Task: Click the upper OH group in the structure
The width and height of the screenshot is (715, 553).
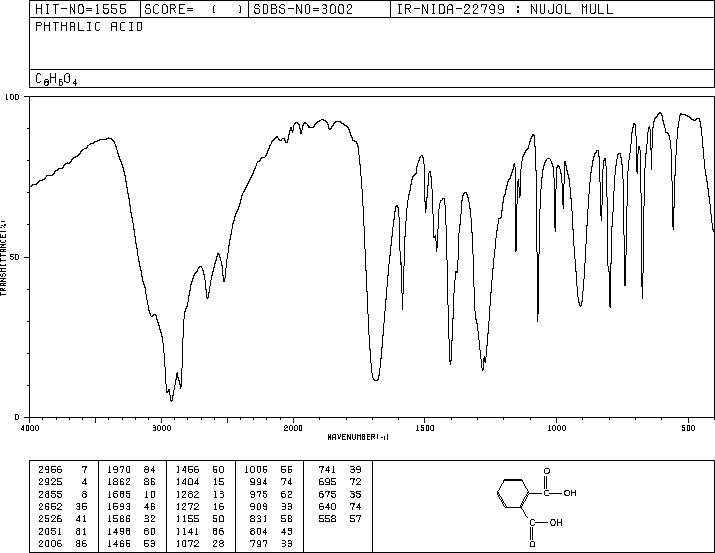Action: pos(570,493)
